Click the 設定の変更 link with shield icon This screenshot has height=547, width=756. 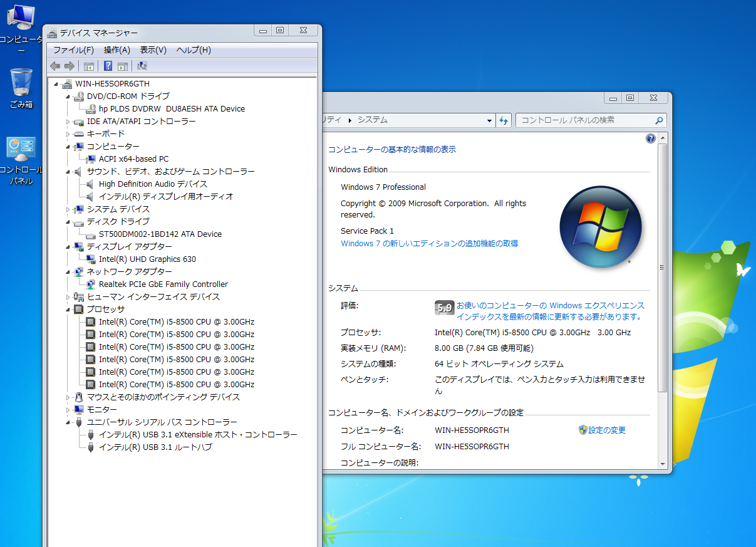click(x=602, y=430)
